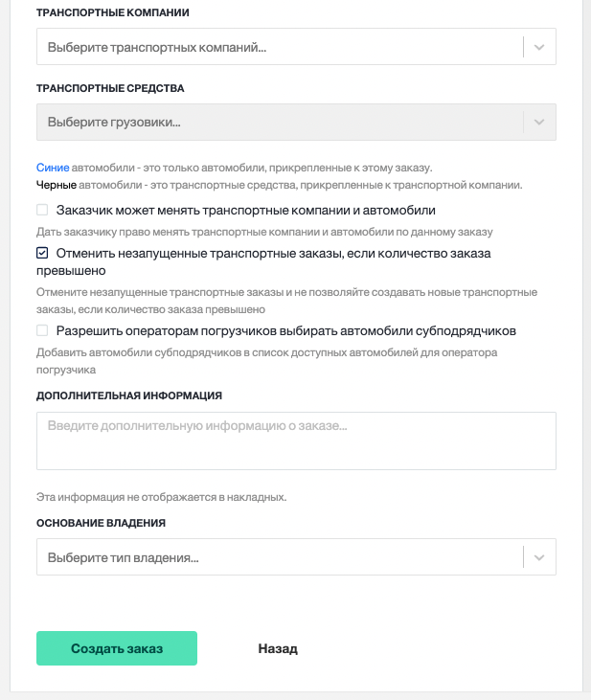Click the green 'Создать заказ' button

117,648
